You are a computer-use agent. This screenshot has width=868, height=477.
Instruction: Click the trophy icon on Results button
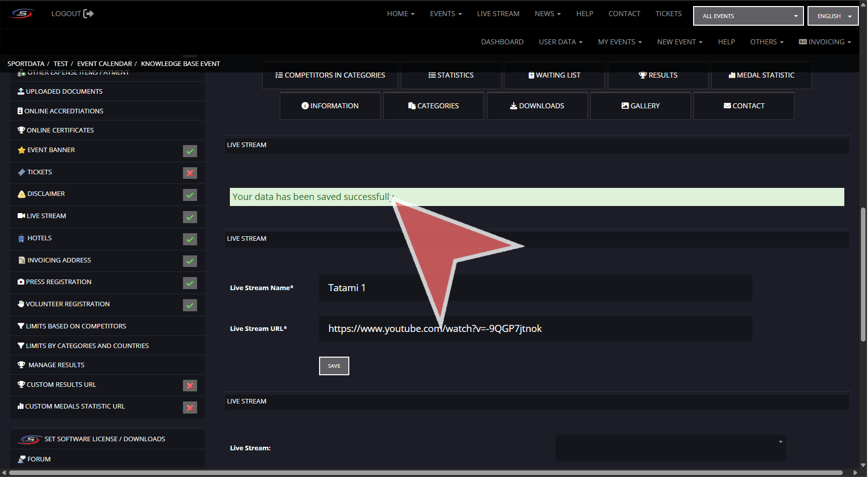(642, 76)
